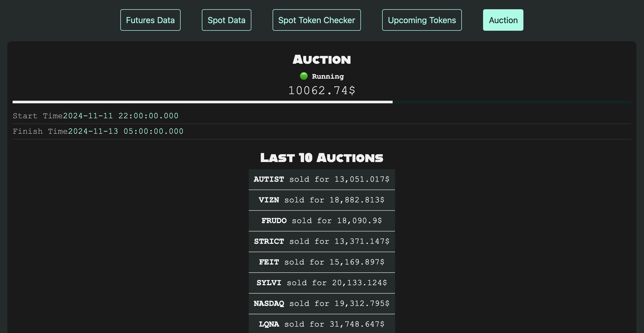This screenshot has height=333, width=644.
Task: Click the FEIT auction result
Action: coord(322,262)
